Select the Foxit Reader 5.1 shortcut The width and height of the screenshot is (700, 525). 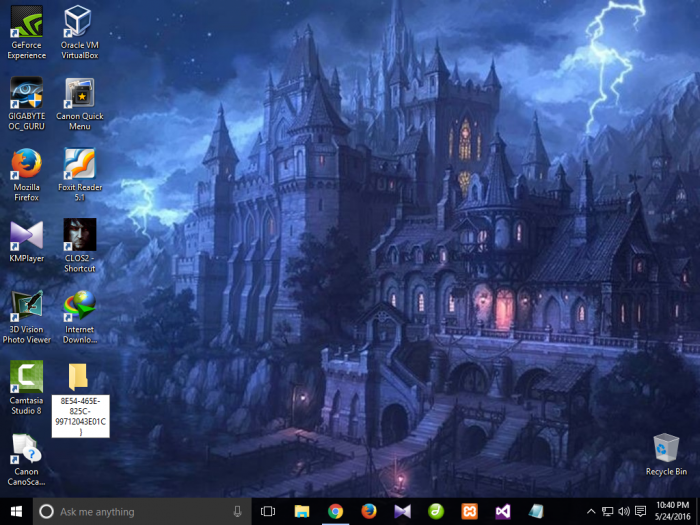coord(79,175)
